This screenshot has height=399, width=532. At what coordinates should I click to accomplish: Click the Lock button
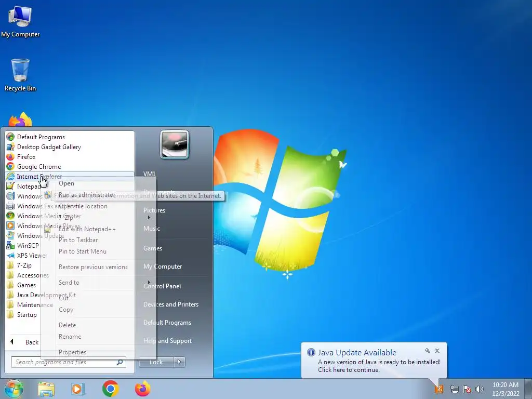pos(156,362)
